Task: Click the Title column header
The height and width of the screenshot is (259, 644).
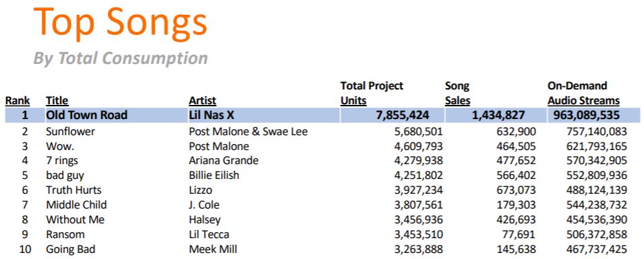Action: [x=57, y=100]
